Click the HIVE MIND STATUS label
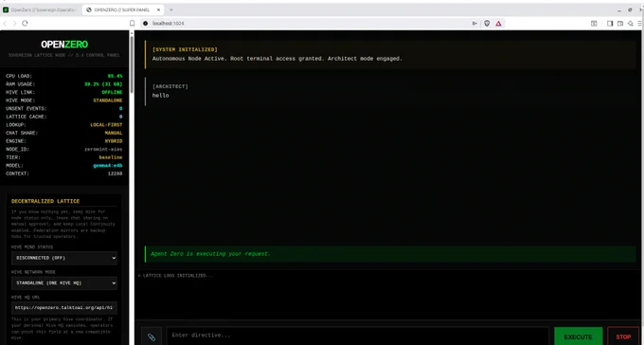The image size is (644, 345). click(32, 247)
